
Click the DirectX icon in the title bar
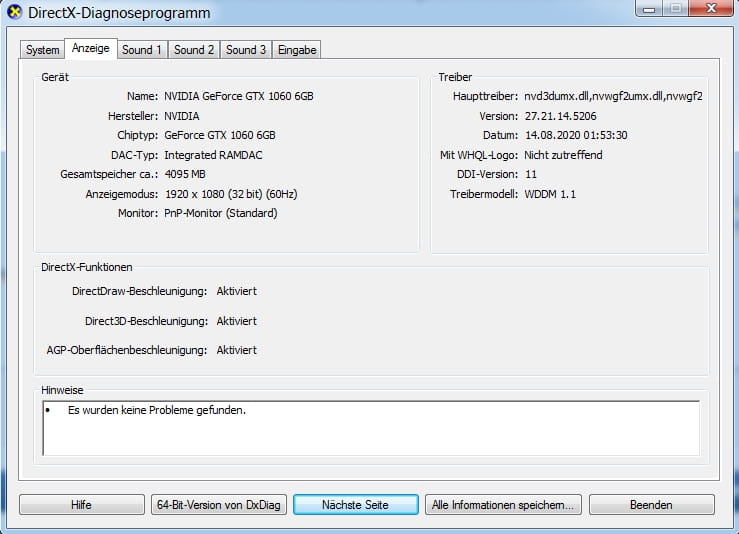click(14, 12)
